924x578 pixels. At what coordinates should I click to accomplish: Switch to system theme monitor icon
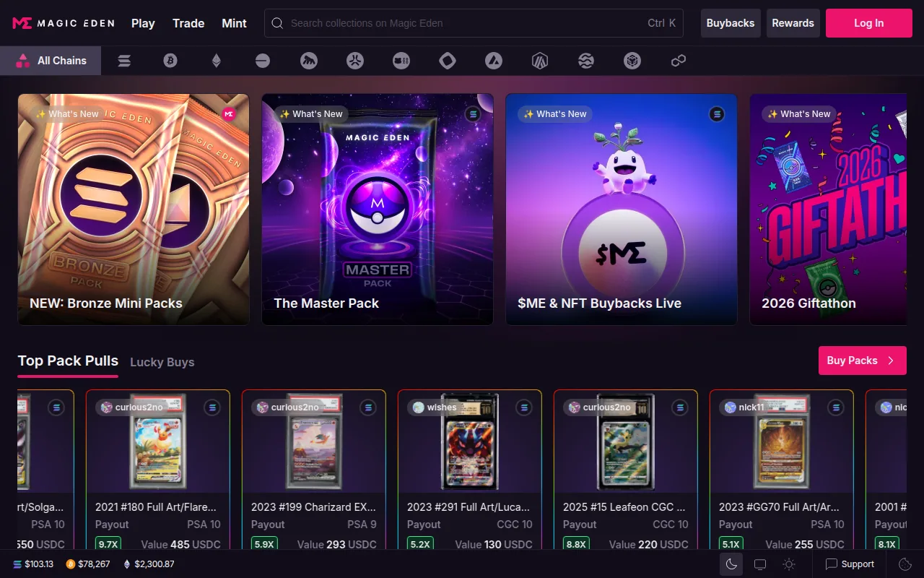pyautogui.click(x=760, y=564)
